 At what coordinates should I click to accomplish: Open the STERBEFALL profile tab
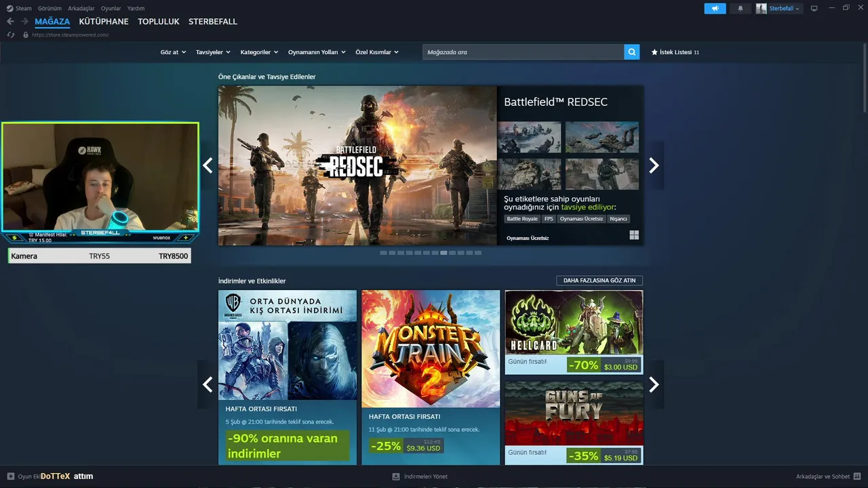click(x=213, y=22)
